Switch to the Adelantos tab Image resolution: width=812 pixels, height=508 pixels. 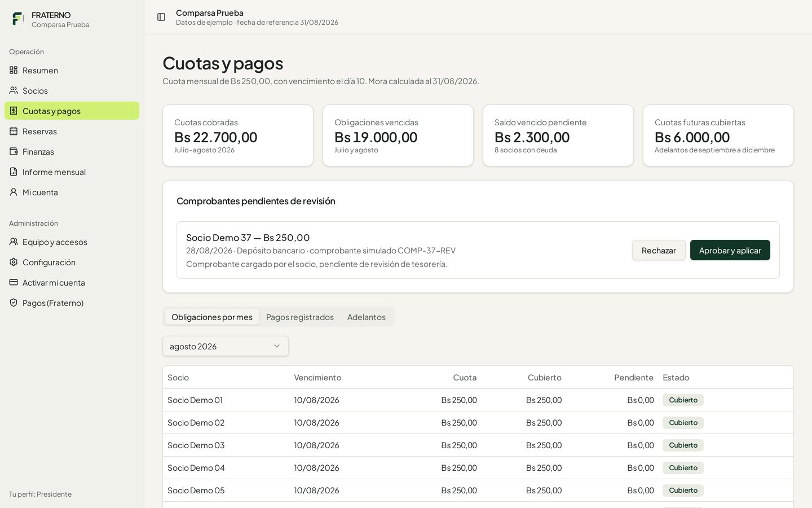click(367, 317)
